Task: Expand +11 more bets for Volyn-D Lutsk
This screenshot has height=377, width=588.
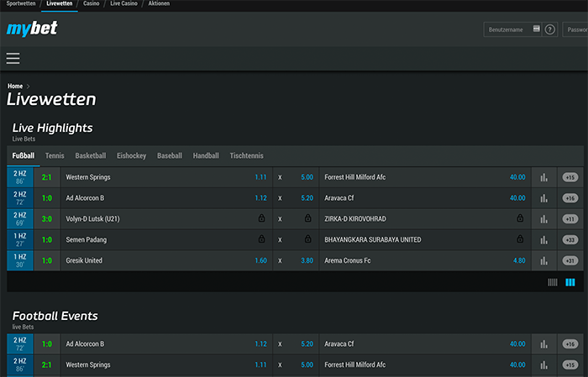Action: pyautogui.click(x=570, y=219)
